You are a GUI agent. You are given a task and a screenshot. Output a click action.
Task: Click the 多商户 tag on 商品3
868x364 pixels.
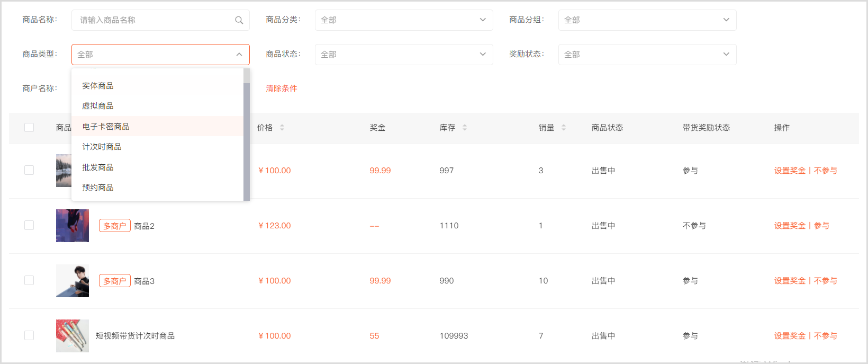[x=114, y=281]
